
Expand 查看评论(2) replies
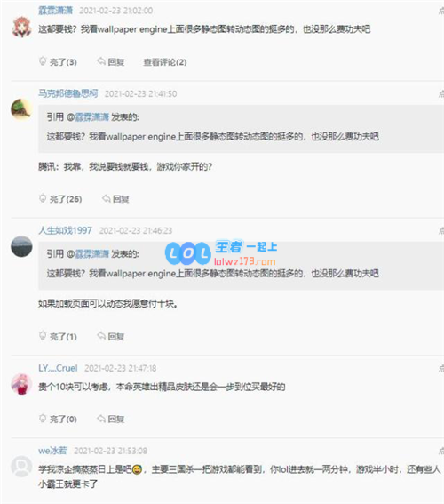[164, 61]
